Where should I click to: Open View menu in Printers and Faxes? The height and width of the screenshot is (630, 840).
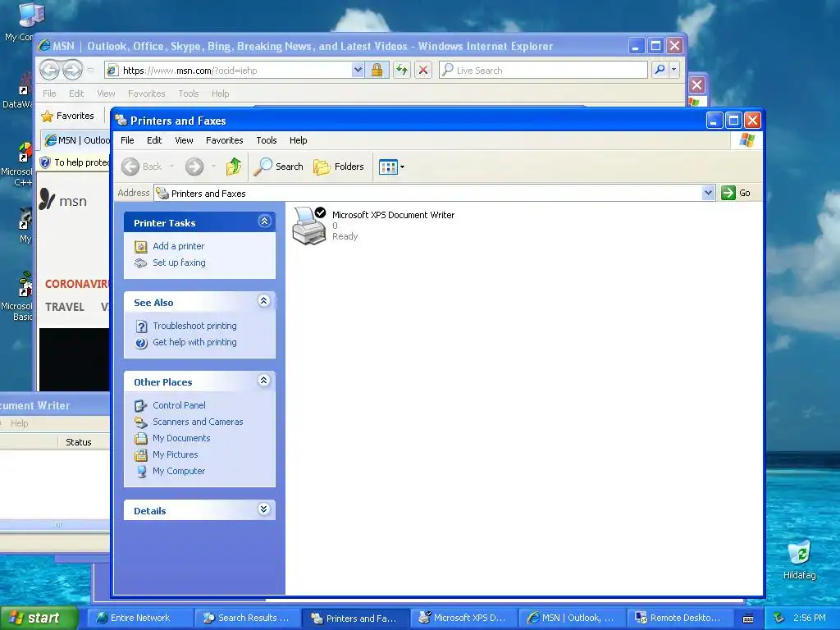click(x=184, y=140)
